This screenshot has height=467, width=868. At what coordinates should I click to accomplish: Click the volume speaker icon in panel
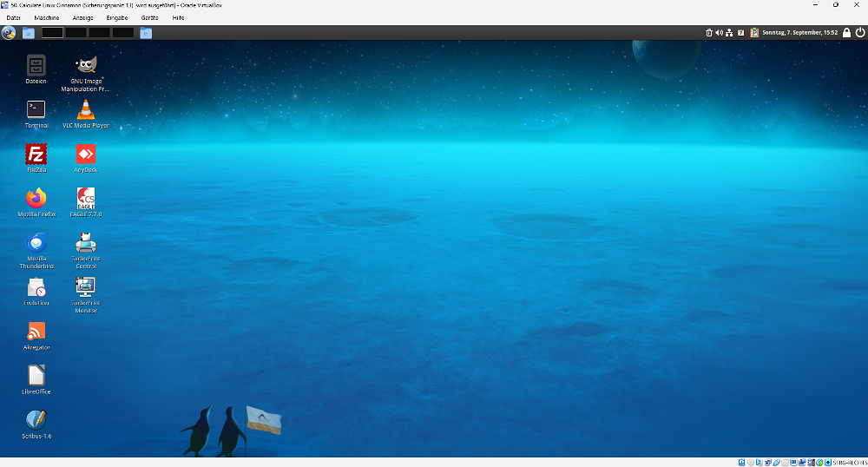coord(719,33)
